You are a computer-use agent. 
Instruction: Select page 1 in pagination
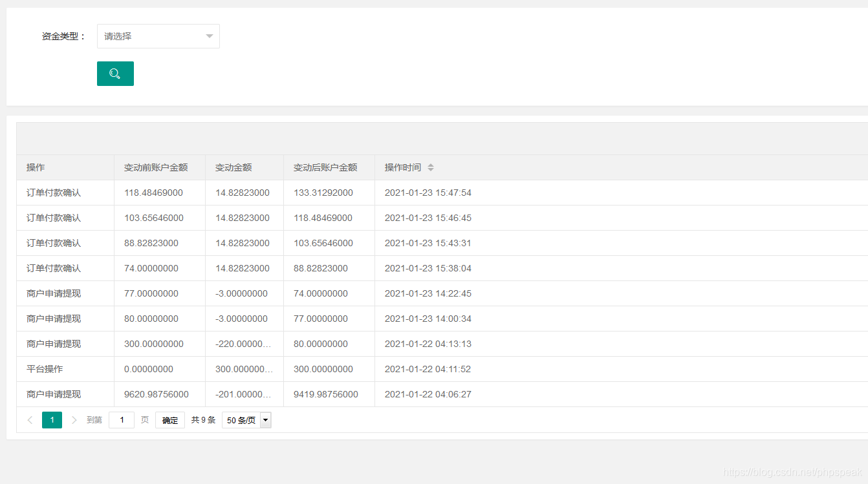coord(52,420)
